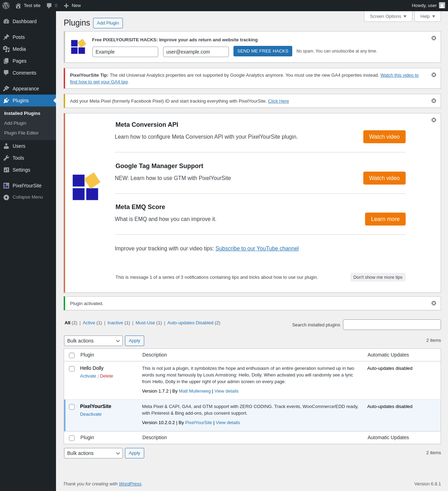Open Watch this video GA4 link
This screenshot has height=491, width=448.
[x=399, y=75]
